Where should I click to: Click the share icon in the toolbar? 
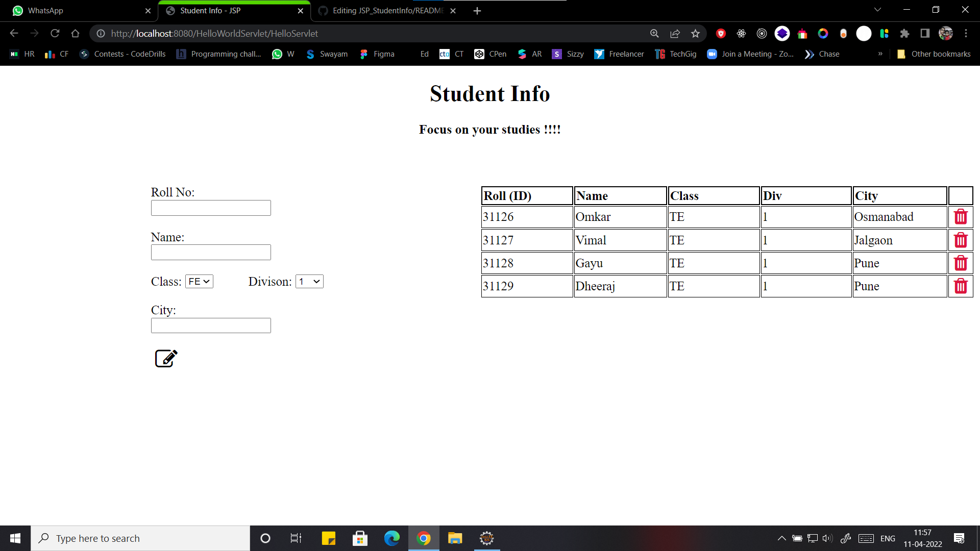(675, 33)
